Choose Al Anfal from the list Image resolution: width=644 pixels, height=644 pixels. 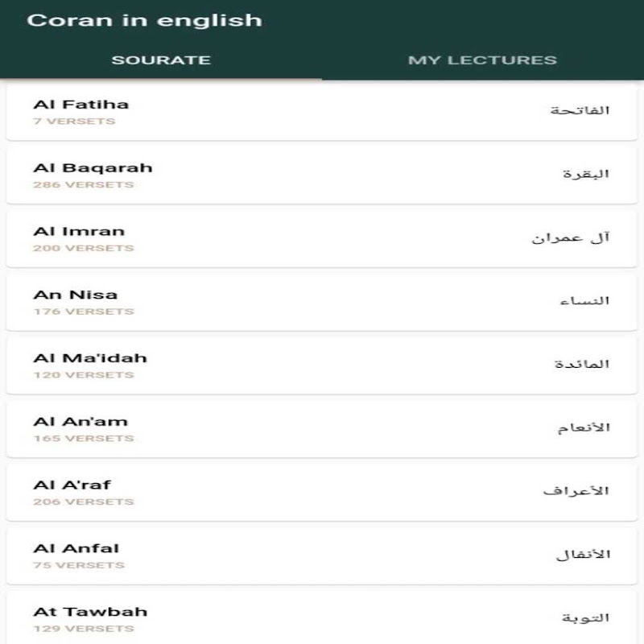tap(322, 555)
